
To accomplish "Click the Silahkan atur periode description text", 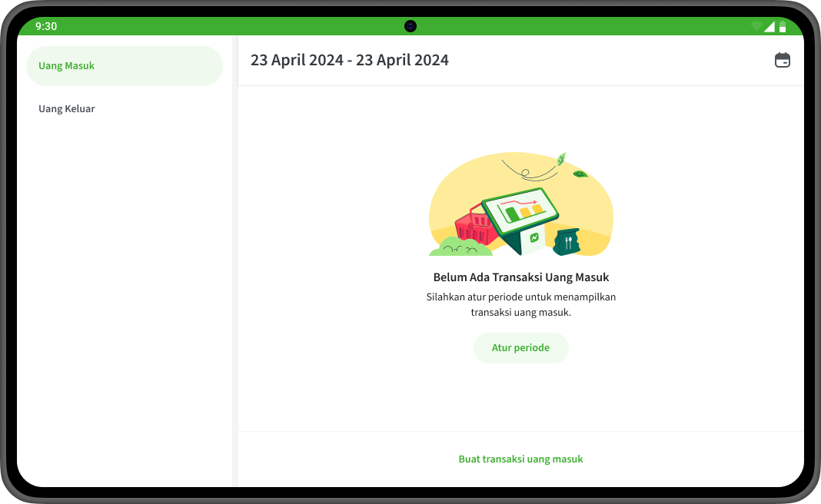I will tap(521, 304).
